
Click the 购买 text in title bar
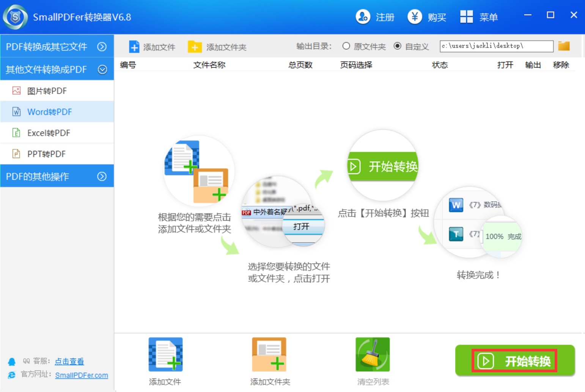(x=437, y=17)
